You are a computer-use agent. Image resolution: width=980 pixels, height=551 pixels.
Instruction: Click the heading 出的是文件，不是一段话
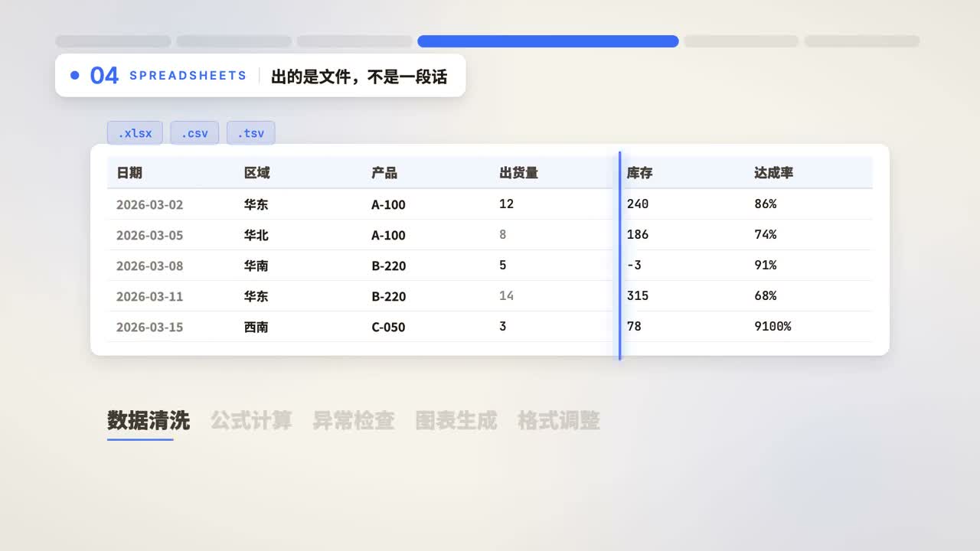pyautogui.click(x=359, y=76)
